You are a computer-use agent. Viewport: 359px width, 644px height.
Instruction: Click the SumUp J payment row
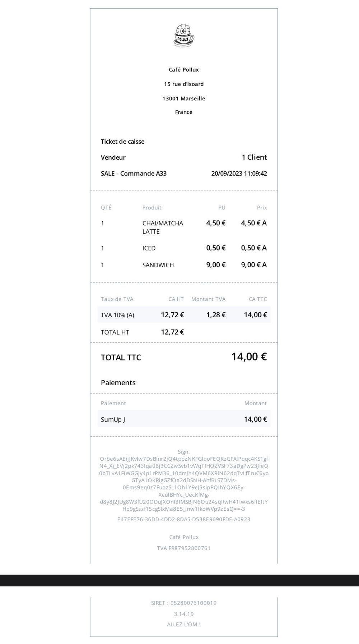[x=184, y=419]
